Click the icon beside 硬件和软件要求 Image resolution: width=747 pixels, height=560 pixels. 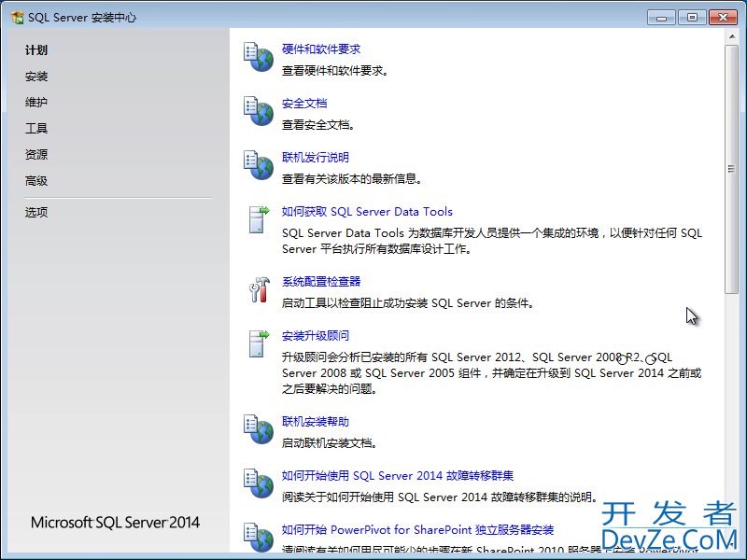point(259,57)
